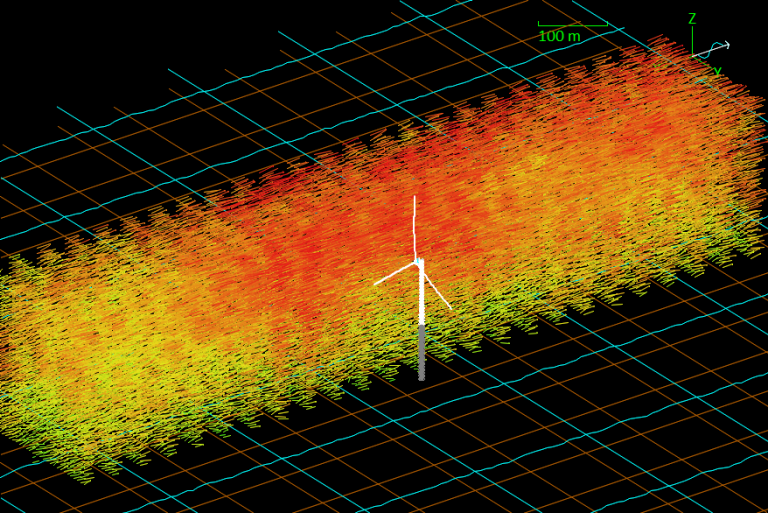This screenshot has height=513, width=768.
Task: Click the grey lower tower section
Action: coord(421,352)
